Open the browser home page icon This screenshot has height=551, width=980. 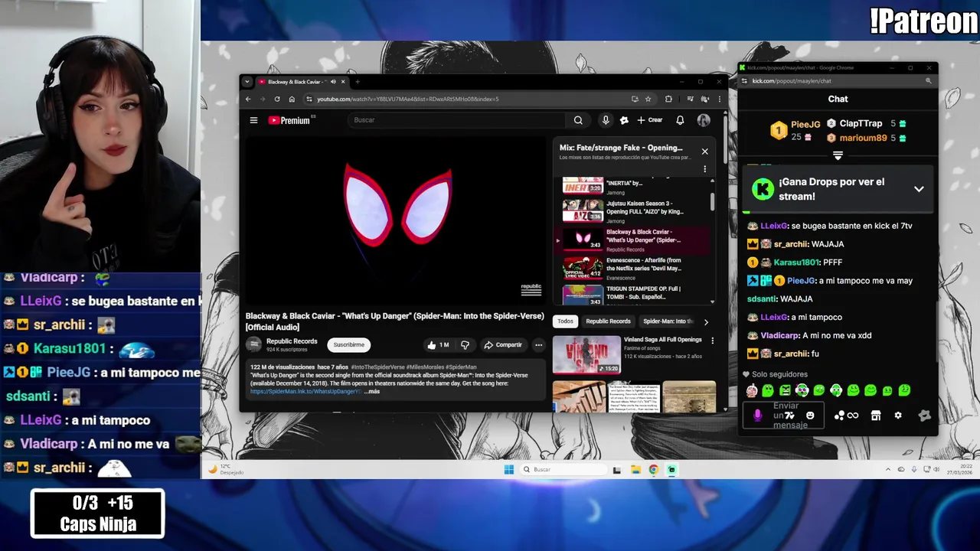(x=292, y=99)
